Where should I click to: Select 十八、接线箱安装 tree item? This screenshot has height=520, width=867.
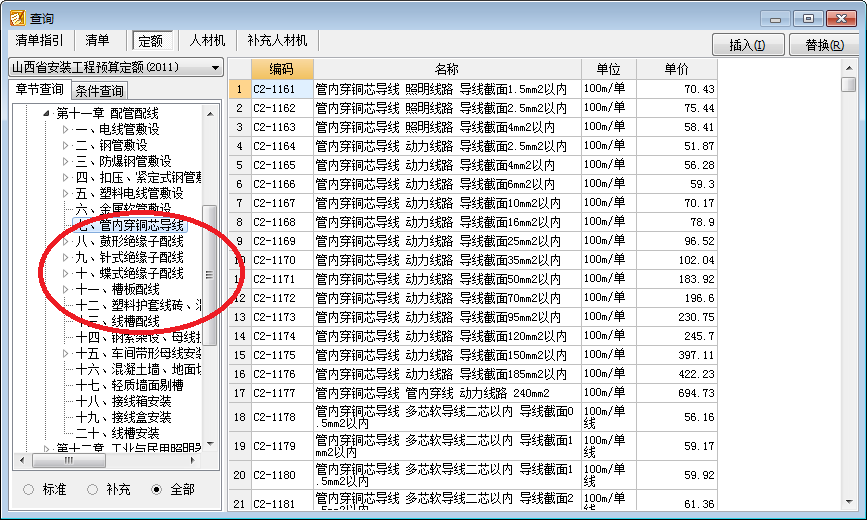pos(124,401)
